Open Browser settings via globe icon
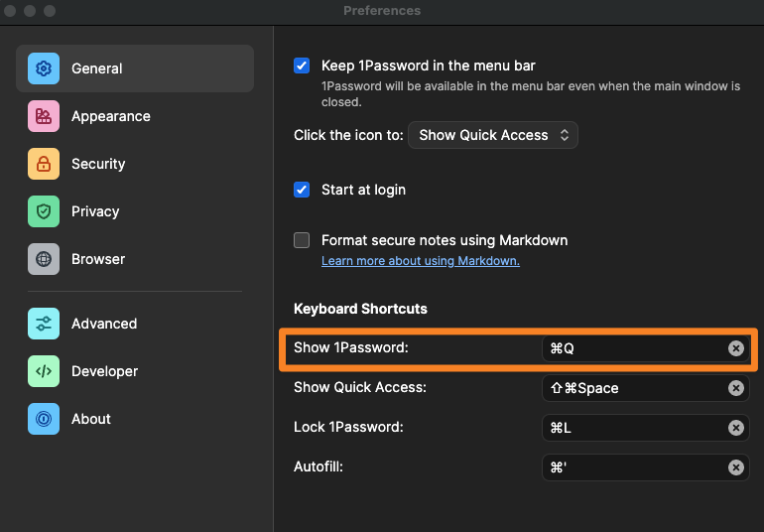The height and width of the screenshot is (532, 764). [44, 259]
